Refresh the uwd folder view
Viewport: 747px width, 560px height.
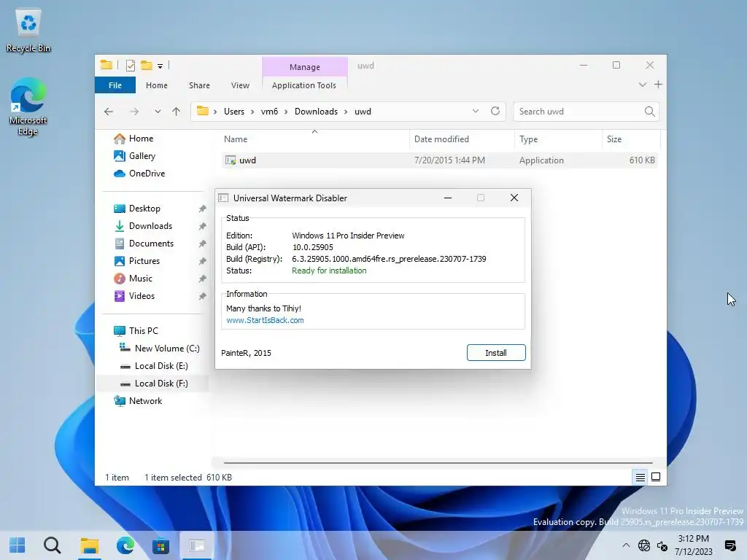[x=495, y=111]
